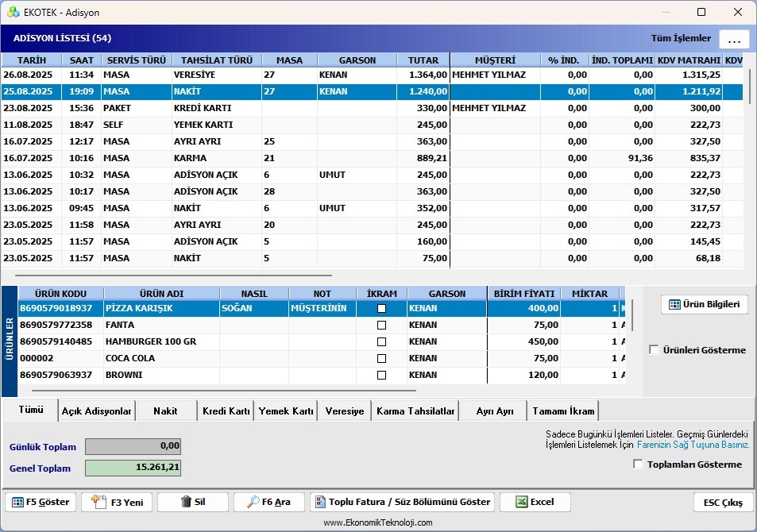Select the Tamamı İkram tab
Viewport: 757px width, 532px height.
tap(563, 411)
